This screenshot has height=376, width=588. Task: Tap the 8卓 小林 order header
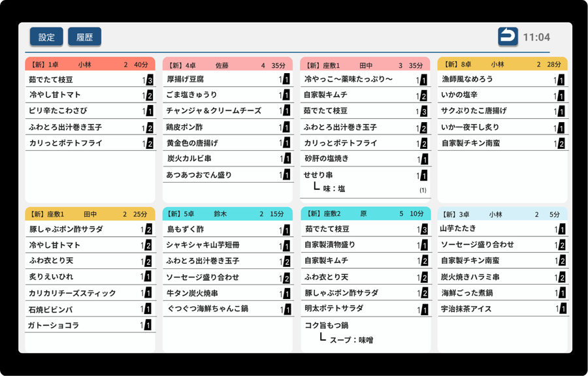(x=502, y=64)
